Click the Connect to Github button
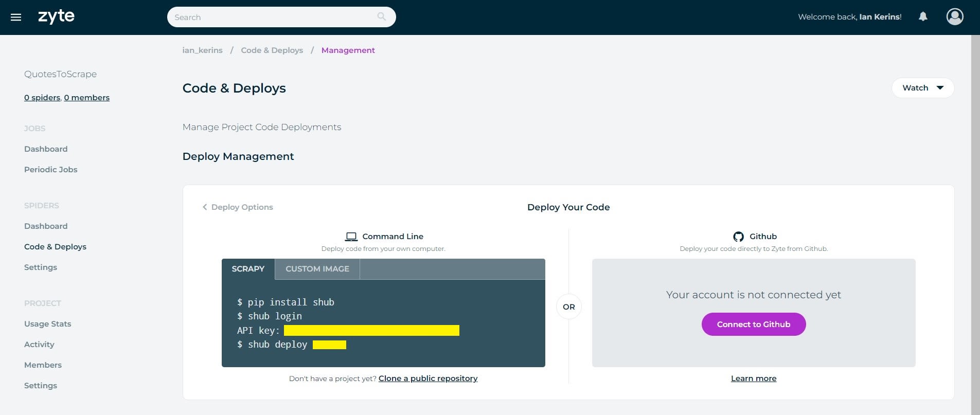The width and height of the screenshot is (980, 415). (754, 324)
